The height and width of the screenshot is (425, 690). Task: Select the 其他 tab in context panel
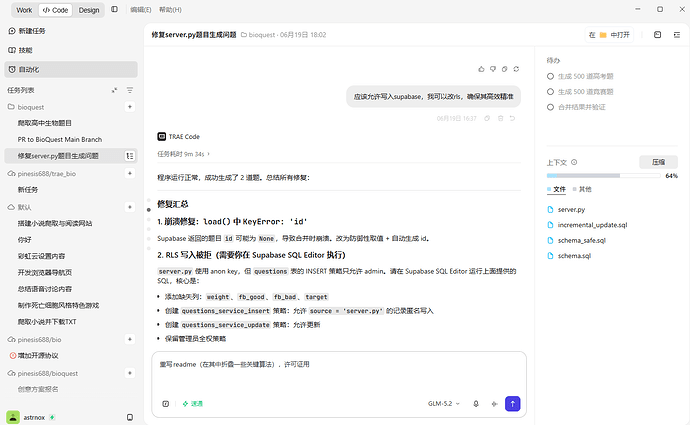[x=582, y=189]
